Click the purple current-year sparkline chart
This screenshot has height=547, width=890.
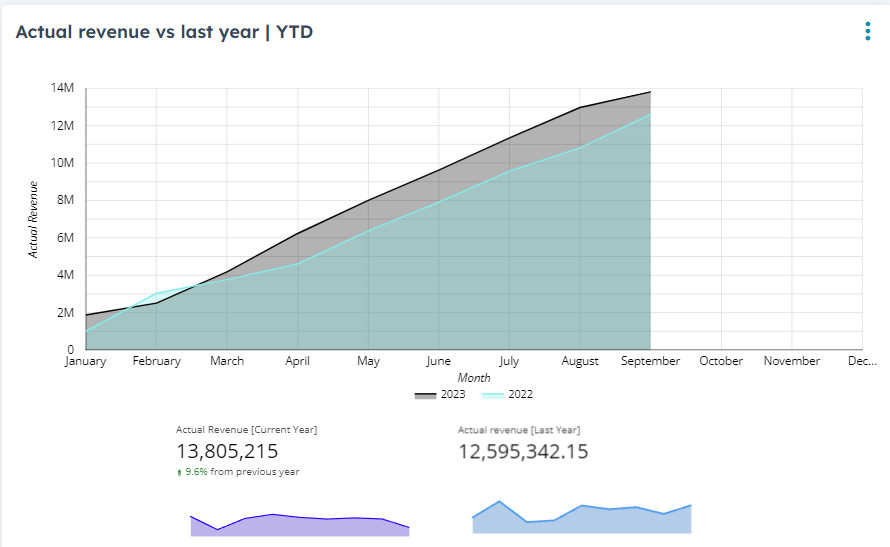300,525
